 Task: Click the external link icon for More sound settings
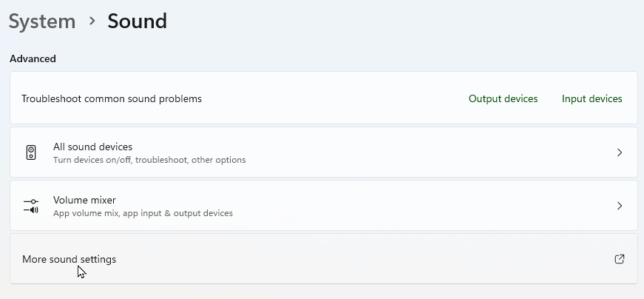pos(620,259)
